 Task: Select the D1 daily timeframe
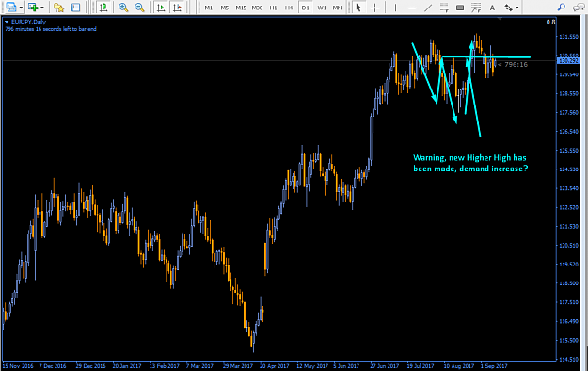[x=305, y=8]
